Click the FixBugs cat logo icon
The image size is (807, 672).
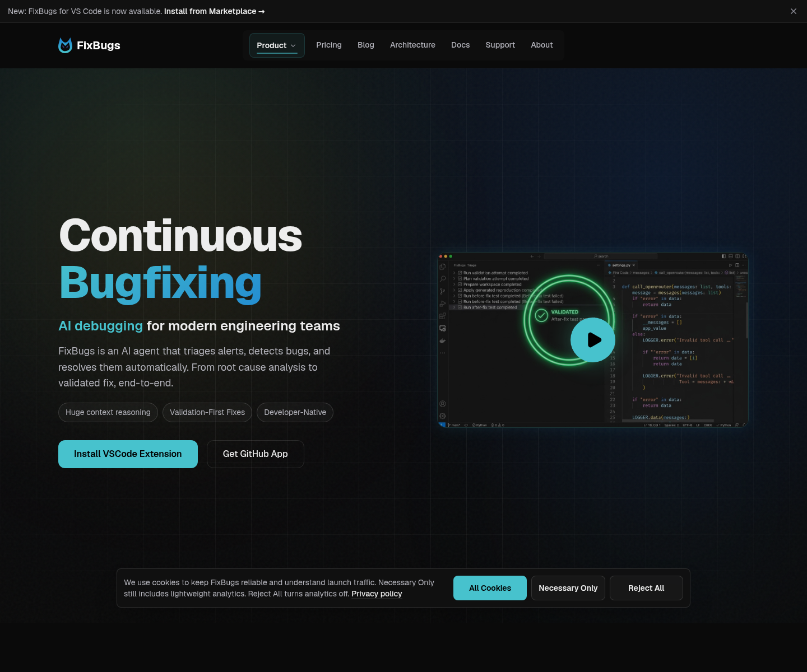tap(65, 45)
